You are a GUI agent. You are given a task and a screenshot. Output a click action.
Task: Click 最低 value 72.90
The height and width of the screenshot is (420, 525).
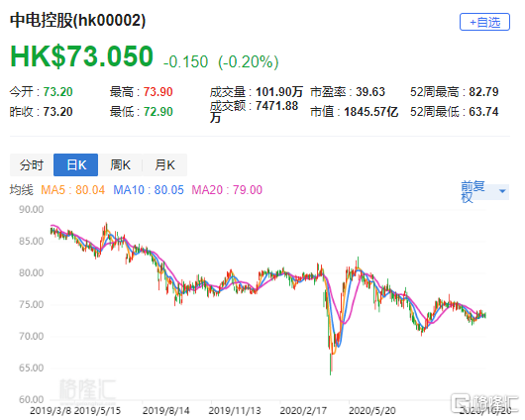point(158,112)
